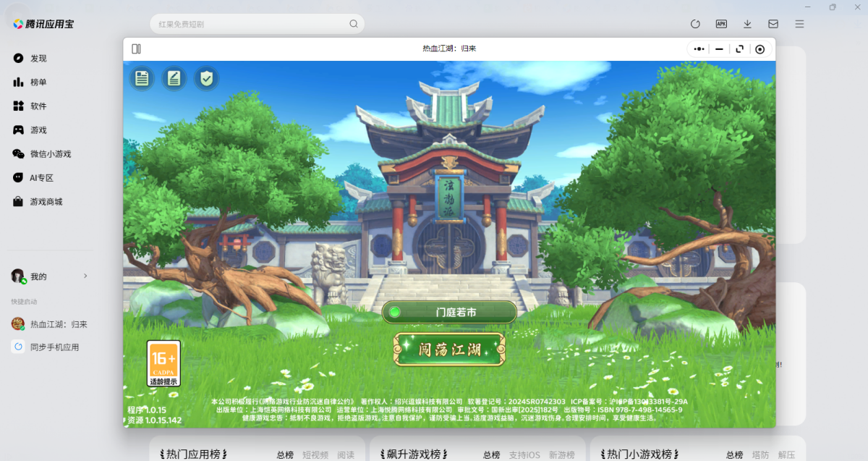Open the downloads arrow icon
Viewport: 868px width, 461px height.
[747, 24]
